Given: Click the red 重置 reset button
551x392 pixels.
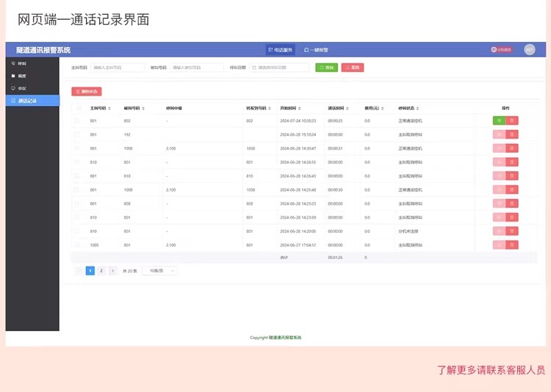Looking at the screenshot, I should 352,68.
